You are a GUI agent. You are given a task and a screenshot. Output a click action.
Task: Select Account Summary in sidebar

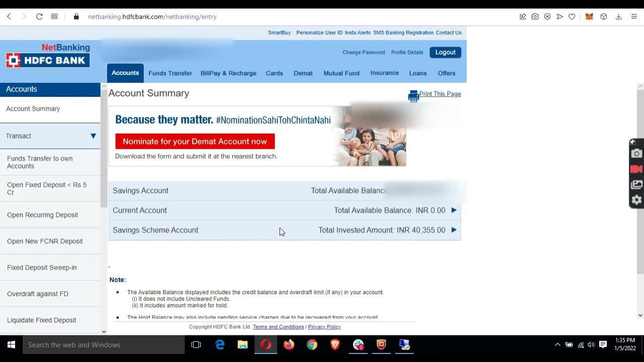click(x=33, y=109)
